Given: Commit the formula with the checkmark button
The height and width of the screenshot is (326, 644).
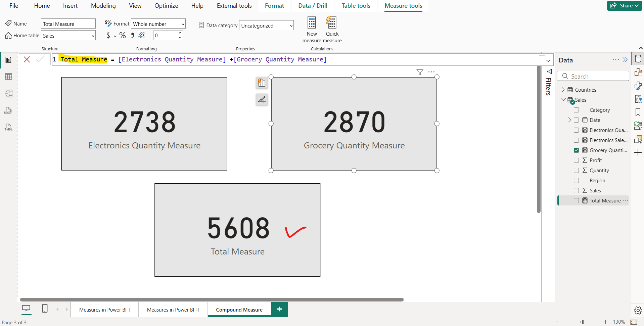Looking at the screenshot, I should click(x=40, y=59).
